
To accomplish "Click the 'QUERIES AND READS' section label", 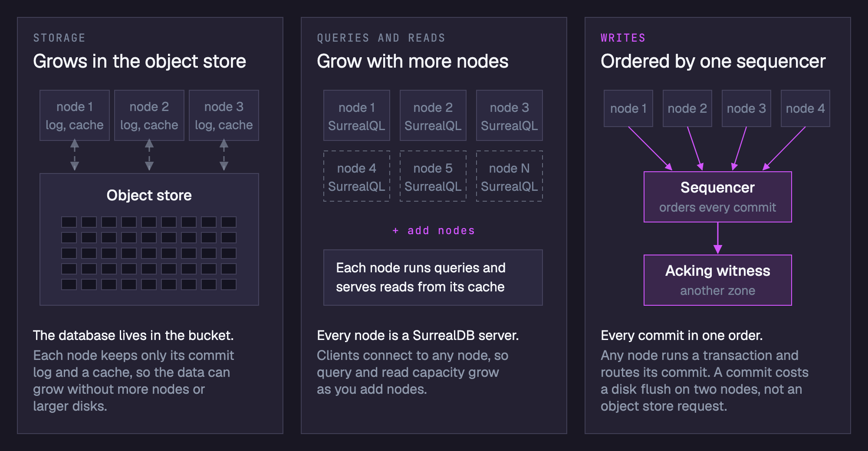I will 381,38.
